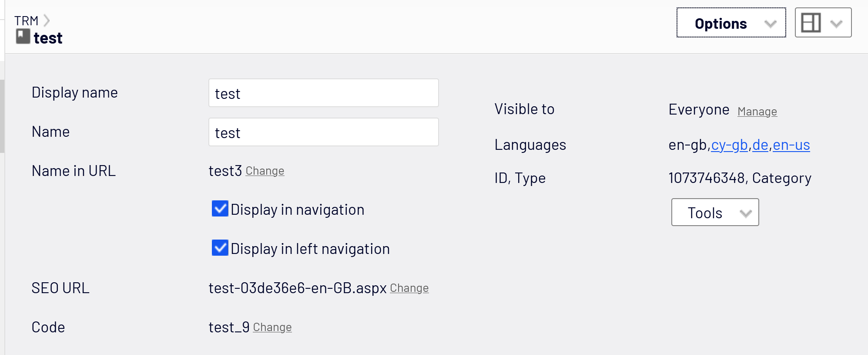
Task: Focus the Display name text field
Action: pyautogui.click(x=323, y=93)
